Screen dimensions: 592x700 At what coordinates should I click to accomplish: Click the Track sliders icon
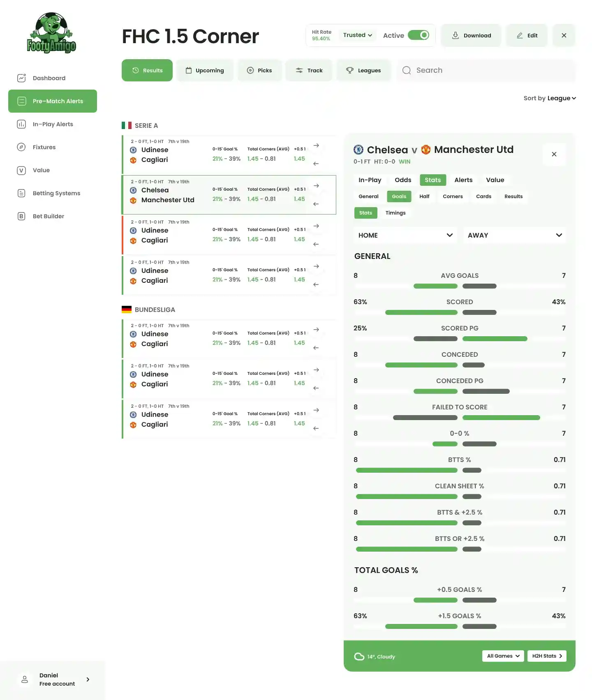click(x=299, y=70)
